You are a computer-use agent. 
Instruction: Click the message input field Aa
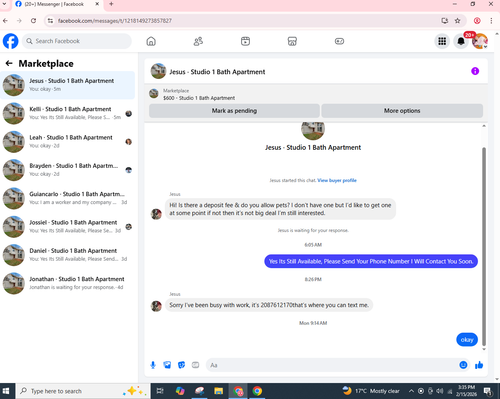(332, 365)
